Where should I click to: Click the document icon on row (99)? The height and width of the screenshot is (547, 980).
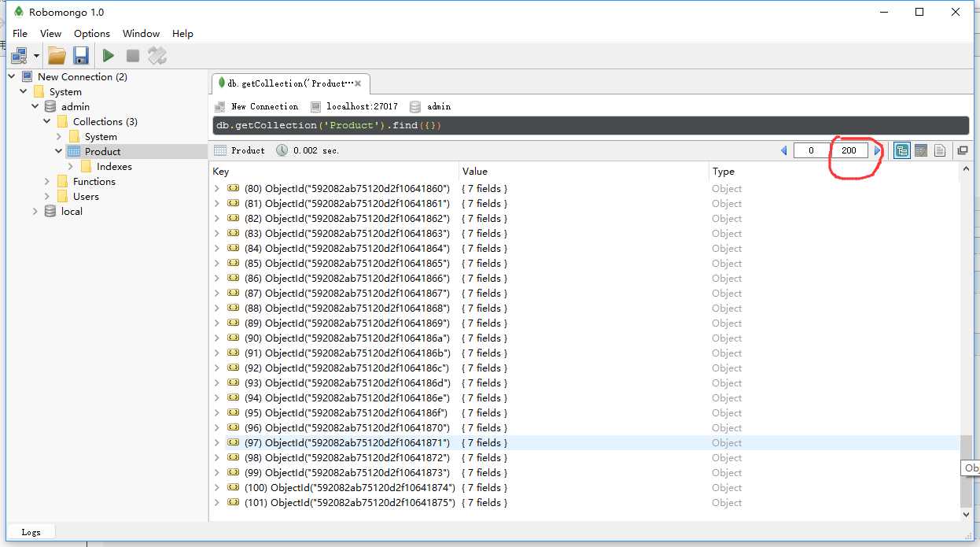click(x=234, y=472)
